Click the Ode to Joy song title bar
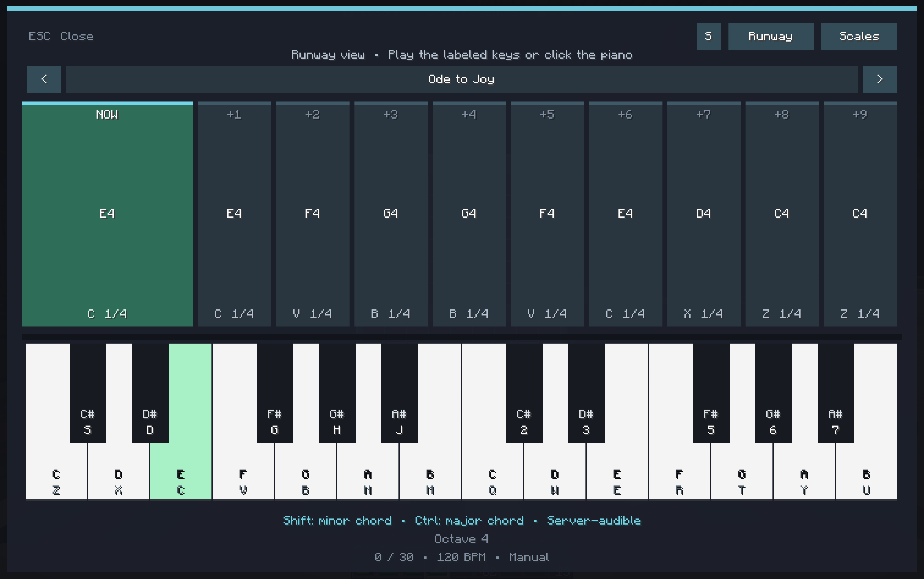 click(x=462, y=79)
